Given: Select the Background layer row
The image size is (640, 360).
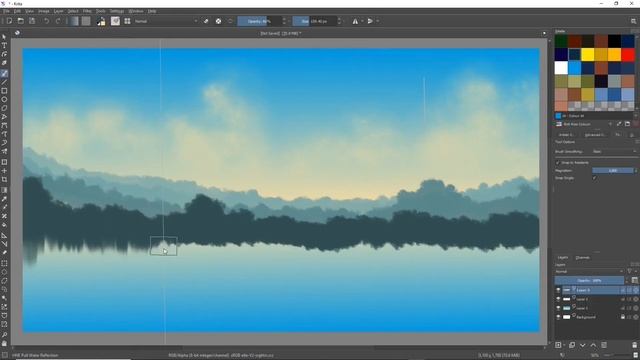Looking at the screenshot, I should click(596, 317).
